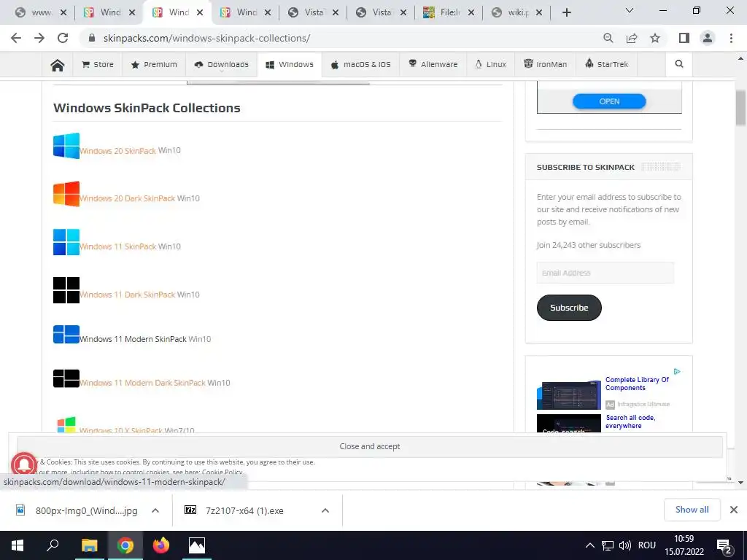Open a new browser tab

point(566,12)
